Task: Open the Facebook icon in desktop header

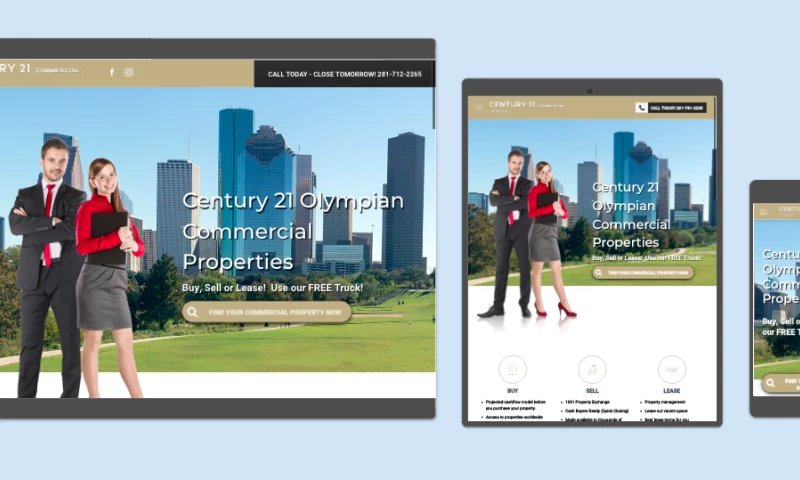Action: (112, 72)
